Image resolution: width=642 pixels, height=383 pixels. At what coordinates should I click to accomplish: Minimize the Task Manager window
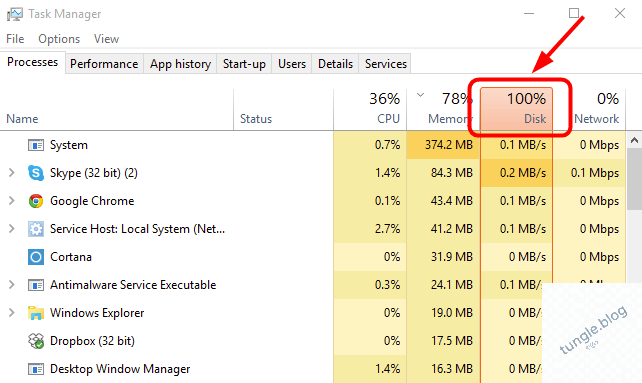click(529, 14)
